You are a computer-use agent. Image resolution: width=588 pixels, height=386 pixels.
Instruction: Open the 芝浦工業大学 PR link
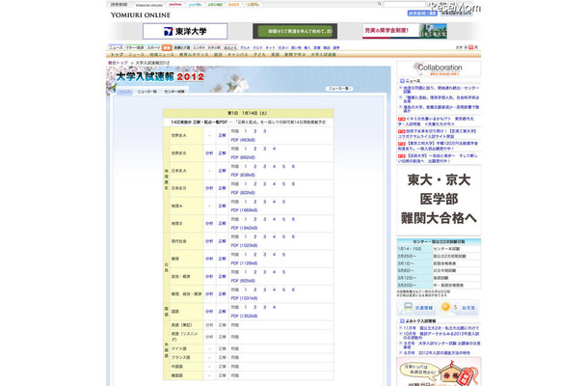[440, 134]
